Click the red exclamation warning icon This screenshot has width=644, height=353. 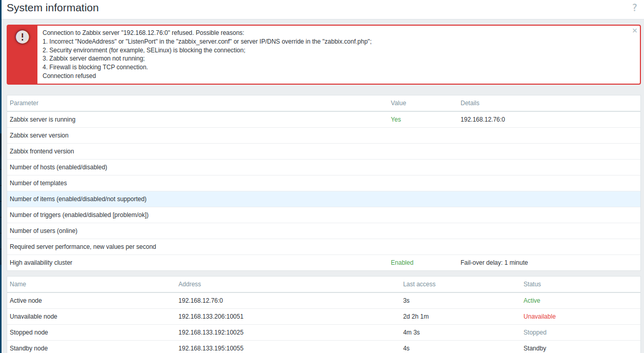click(22, 37)
